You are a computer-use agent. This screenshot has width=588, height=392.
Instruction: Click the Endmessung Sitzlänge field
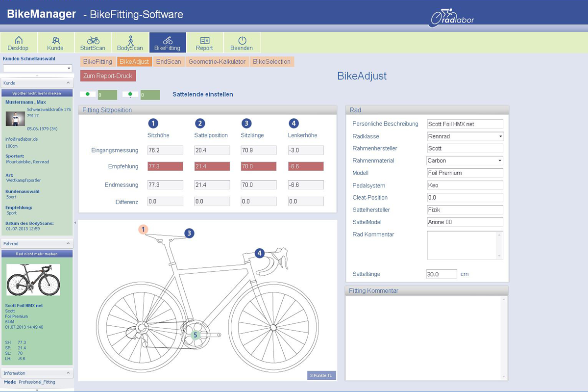coord(259,185)
